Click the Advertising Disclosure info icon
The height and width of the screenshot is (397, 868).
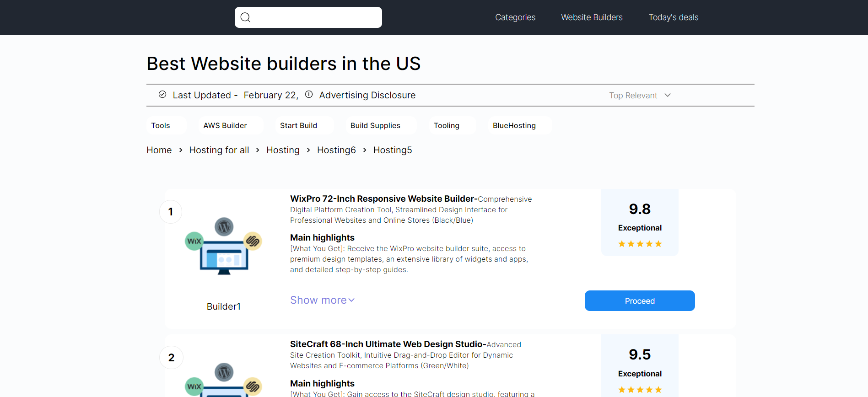click(309, 94)
